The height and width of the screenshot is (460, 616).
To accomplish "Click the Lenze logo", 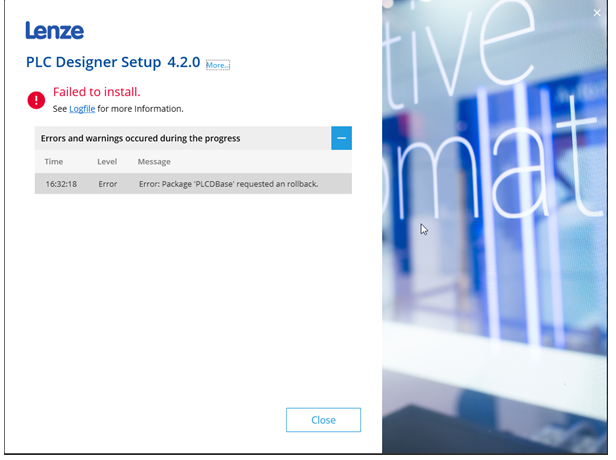I will tap(55, 30).
